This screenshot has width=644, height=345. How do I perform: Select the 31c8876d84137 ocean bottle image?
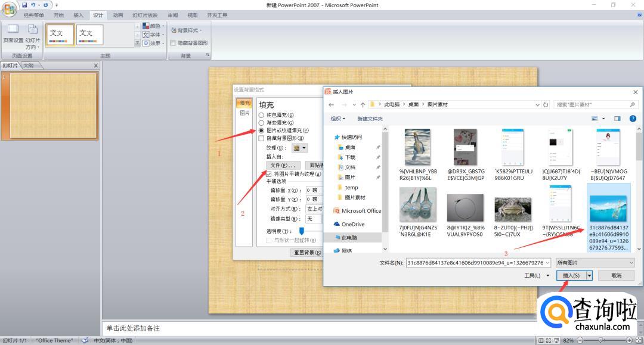pos(609,217)
